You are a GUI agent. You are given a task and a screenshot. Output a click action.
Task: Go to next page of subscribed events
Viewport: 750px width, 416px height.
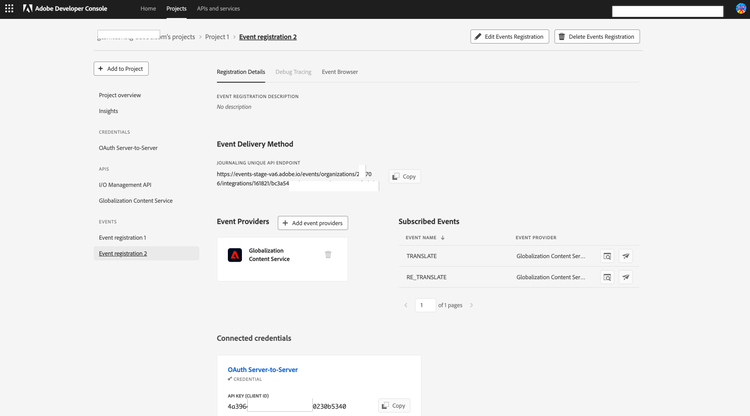[x=471, y=305]
